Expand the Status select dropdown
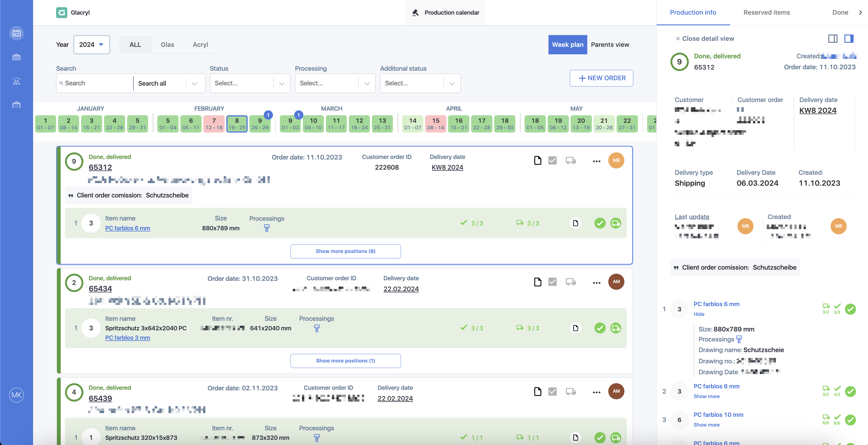This screenshot has width=868, height=445. [250, 83]
